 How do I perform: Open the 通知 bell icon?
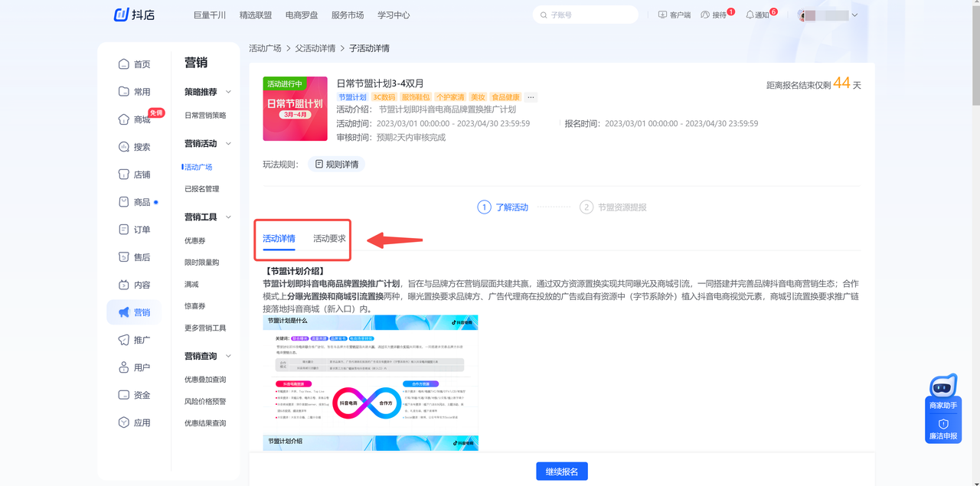(750, 15)
